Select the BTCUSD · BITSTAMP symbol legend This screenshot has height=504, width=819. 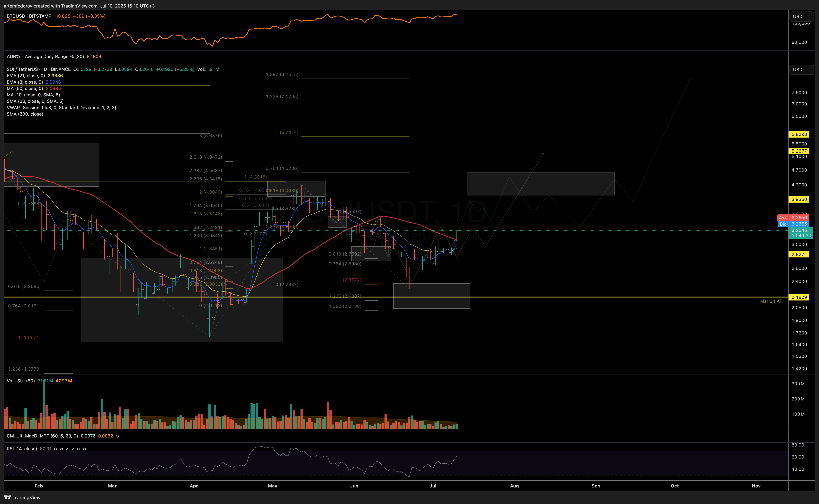(x=29, y=16)
